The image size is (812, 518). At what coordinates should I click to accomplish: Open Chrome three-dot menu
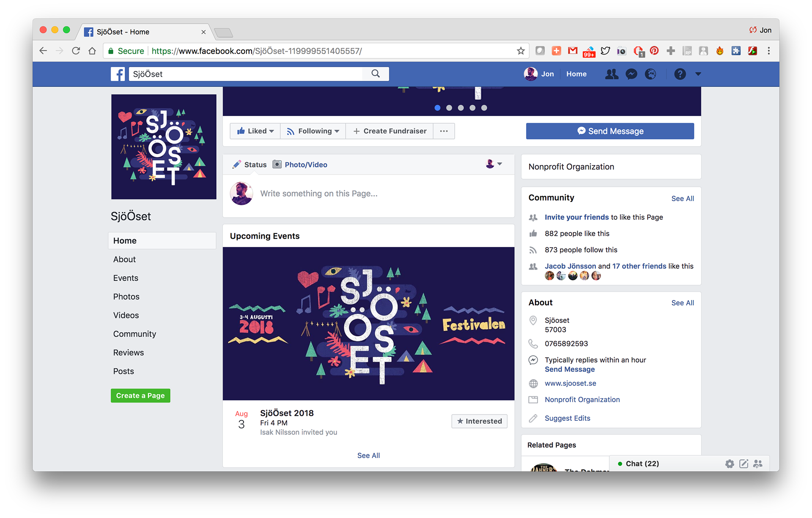point(769,51)
